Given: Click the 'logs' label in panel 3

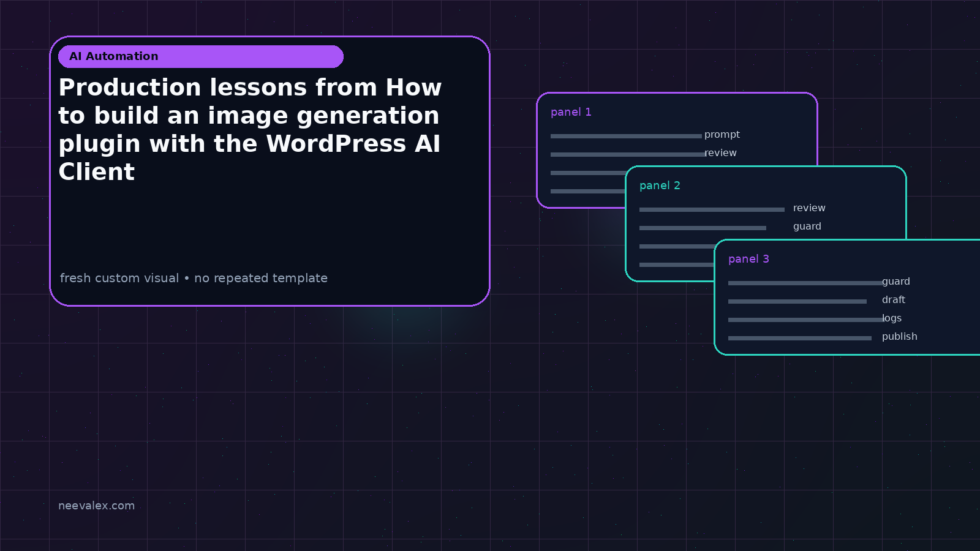Looking at the screenshot, I should point(892,318).
